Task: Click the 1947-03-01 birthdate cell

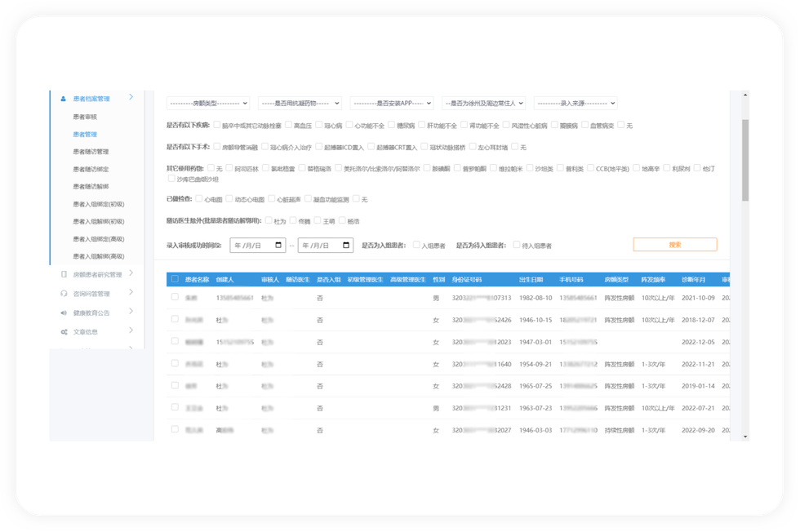Action: [536, 342]
